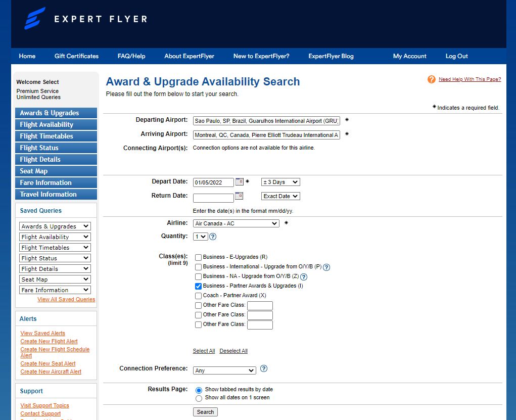Click the Arriving Airport input field
Viewport: 516px width, 420px height.
(x=266, y=135)
